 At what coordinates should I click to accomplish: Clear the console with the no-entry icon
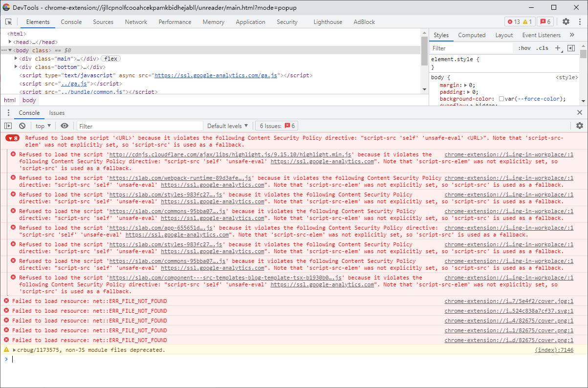pyautogui.click(x=21, y=126)
